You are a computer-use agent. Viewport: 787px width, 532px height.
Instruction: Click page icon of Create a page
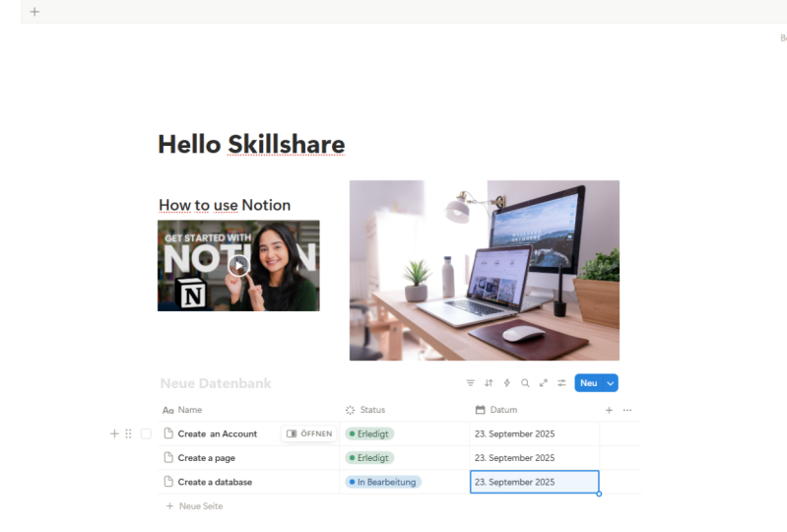point(168,458)
